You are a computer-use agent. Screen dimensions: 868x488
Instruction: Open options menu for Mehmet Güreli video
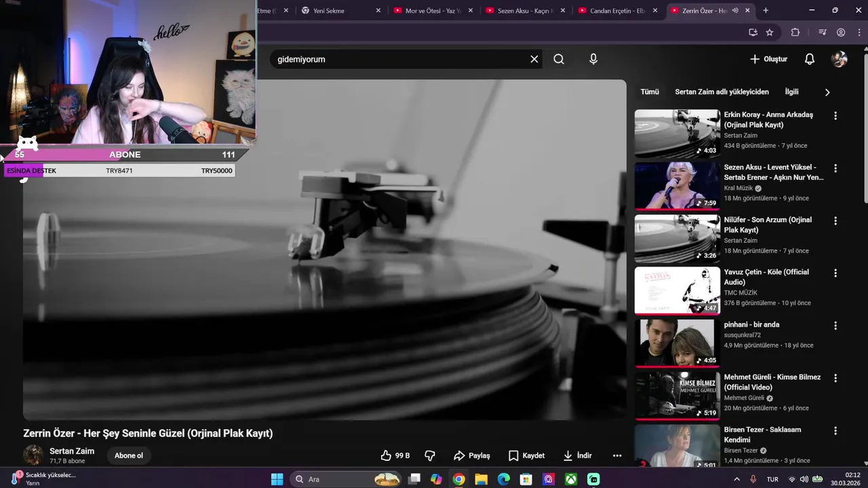click(835, 378)
